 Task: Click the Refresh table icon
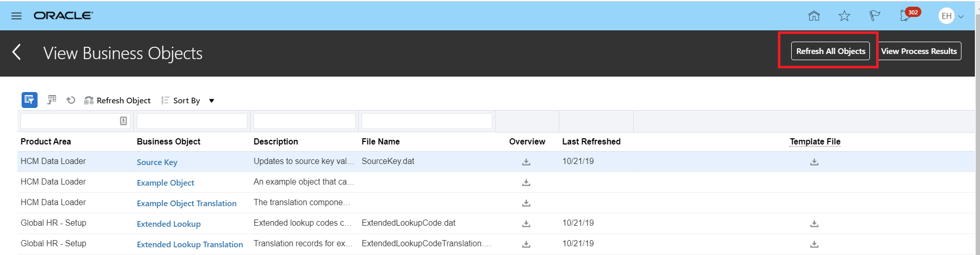[x=71, y=100]
